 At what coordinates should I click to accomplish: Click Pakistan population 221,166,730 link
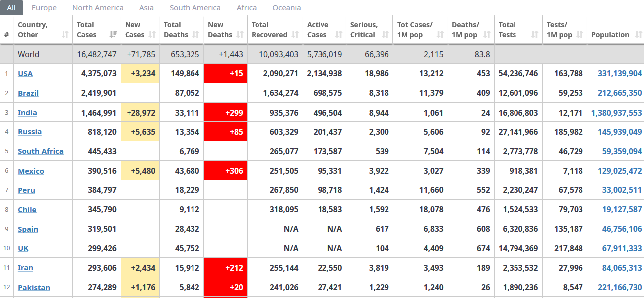click(x=620, y=288)
